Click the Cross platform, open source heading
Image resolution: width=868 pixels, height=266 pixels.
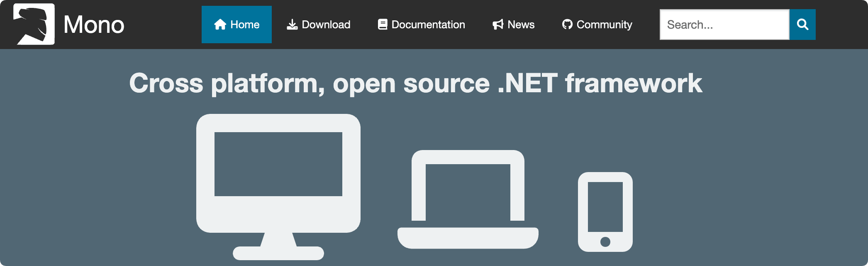click(x=416, y=84)
